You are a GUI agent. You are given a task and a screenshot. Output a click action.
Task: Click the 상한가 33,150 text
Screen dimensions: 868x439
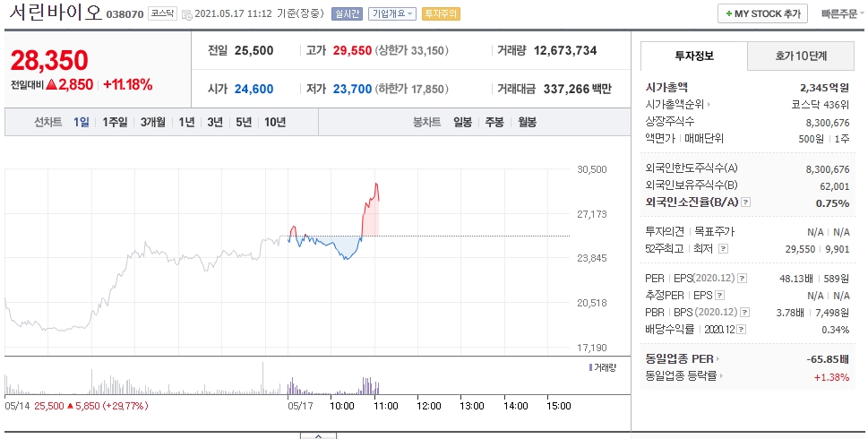[x=411, y=51]
